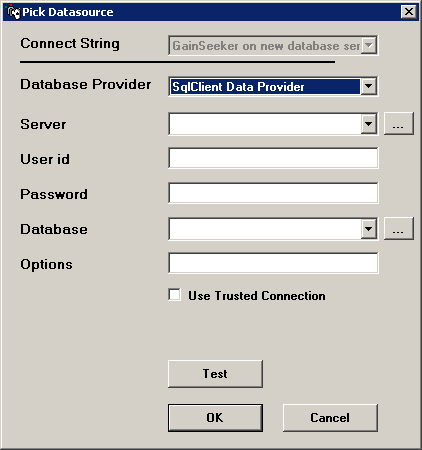Image resolution: width=422 pixels, height=450 pixels.
Task: Click the Use Trusted Connection label
Action: pyautogui.click(x=257, y=296)
